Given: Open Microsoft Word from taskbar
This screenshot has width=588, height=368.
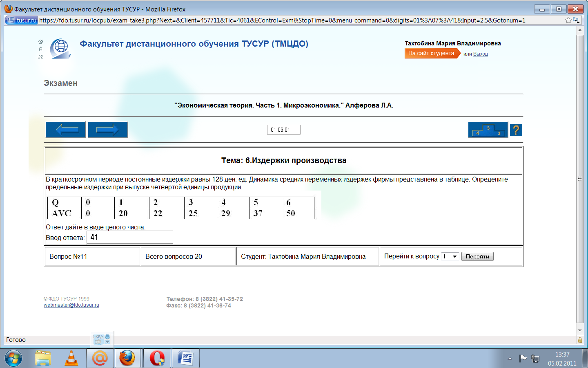Looking at the screenshot, I should click(x=186, y=358).
